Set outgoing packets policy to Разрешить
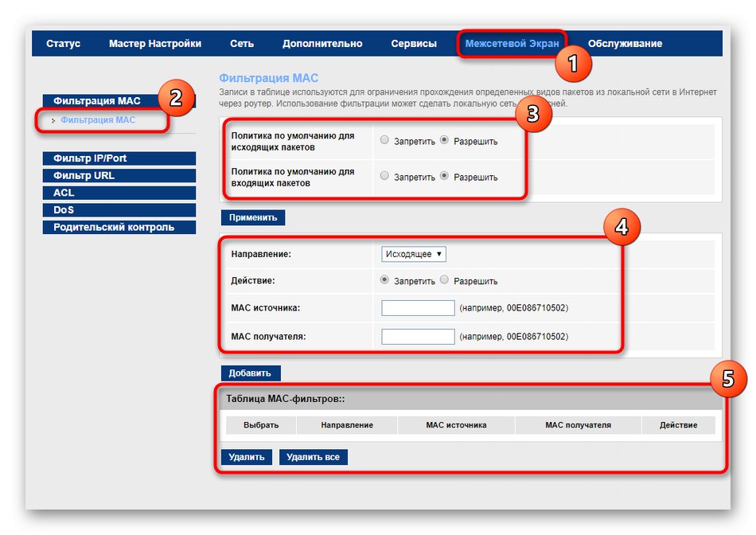756x535 pixels. 444,140
